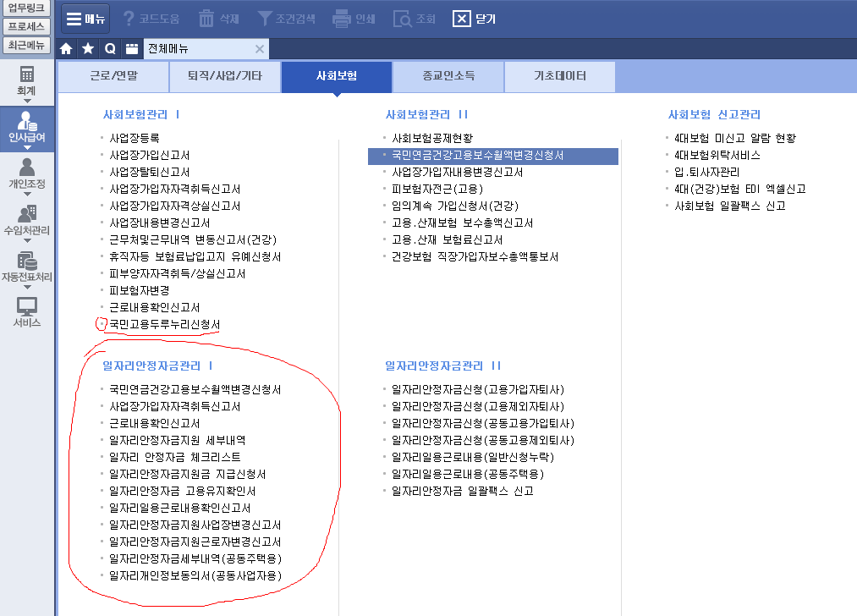Open the 회계 sidebar module
Screen dimensions: 857x616
coord(27,83)
